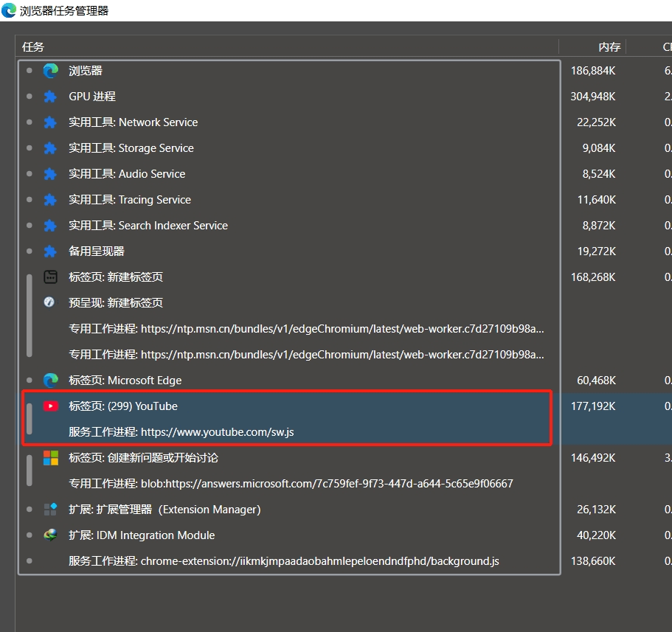Sort by the 内存 column header
672x632 pixels.
(593, 46)
